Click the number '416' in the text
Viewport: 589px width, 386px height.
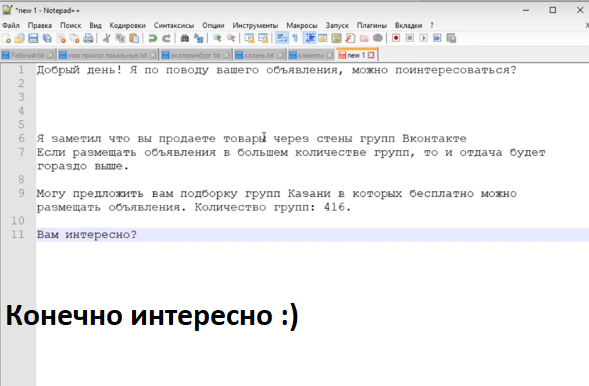tap(334, 207)
